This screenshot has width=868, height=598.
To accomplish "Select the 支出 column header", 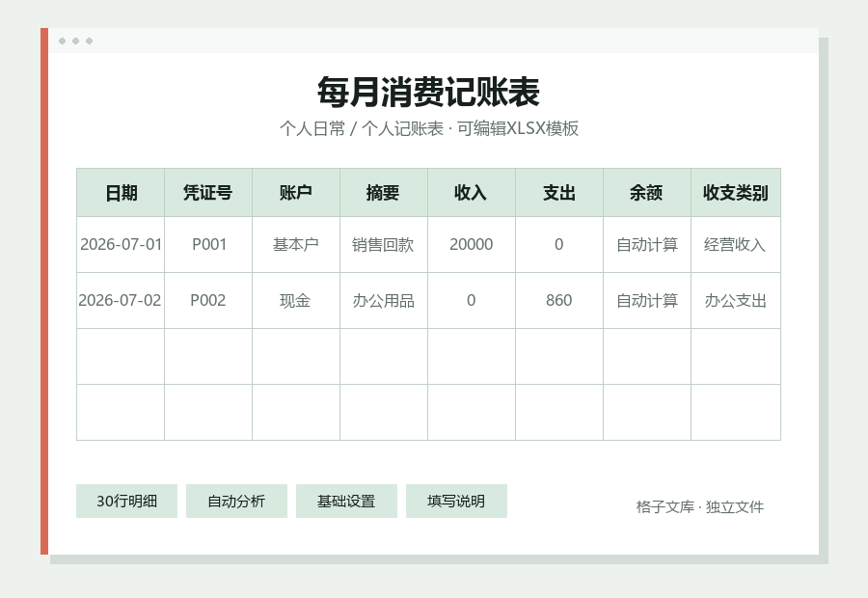I will click(x=559, y=193).
